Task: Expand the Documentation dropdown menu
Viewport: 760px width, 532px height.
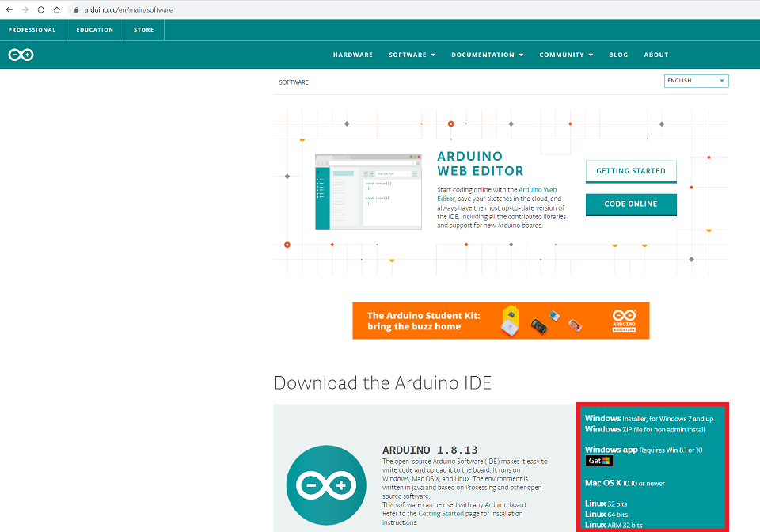Action: click(x=487, y=55)
